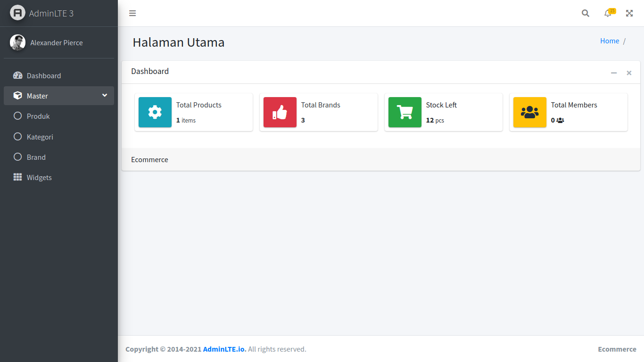Click Alexander Pierce's avatar picture
This screenshot has width=644, height=362.
17,42
